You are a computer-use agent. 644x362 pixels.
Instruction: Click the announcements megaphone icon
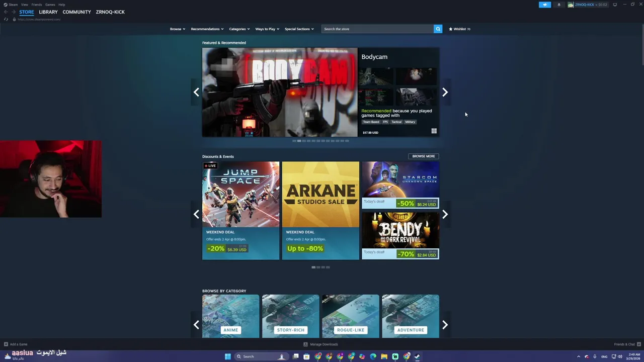545,5
